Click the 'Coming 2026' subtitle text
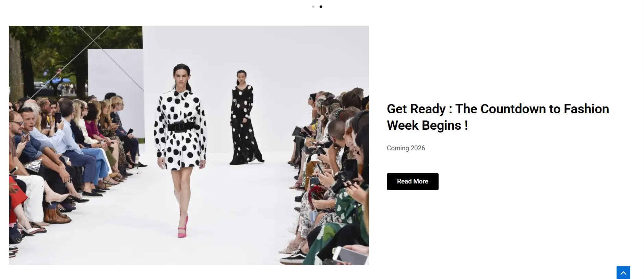 pyautogui.click(x=406, y=148)
